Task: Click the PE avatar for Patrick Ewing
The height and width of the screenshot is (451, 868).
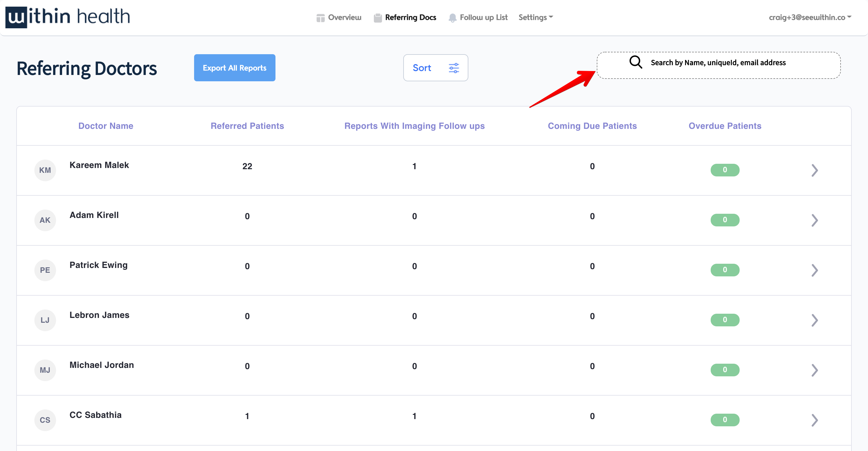Action: click(45, 270)
